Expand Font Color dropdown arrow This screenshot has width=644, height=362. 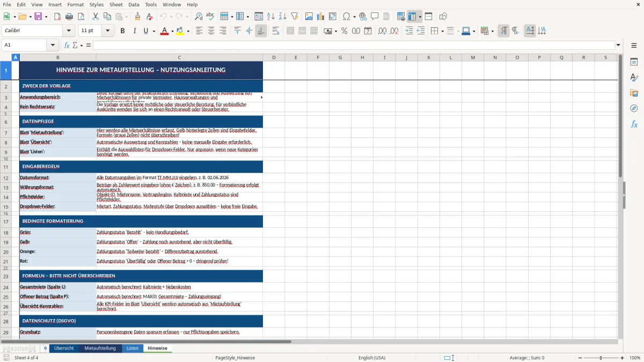pos(172,31)
